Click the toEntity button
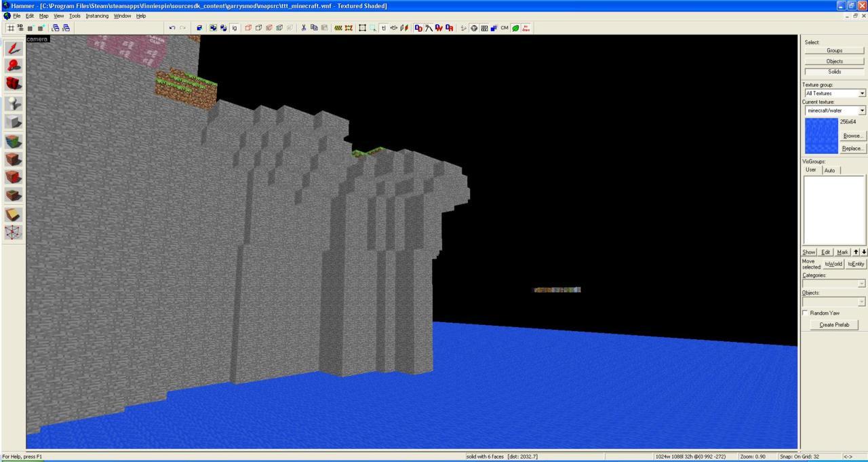The height and width of the screenshot is (462, 868). [856, 264]
